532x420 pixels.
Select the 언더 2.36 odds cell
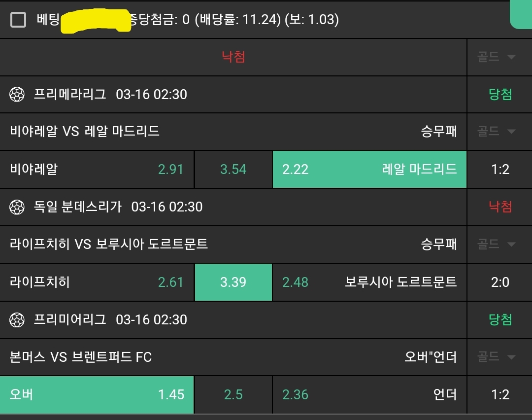click(x=369, y=395)
